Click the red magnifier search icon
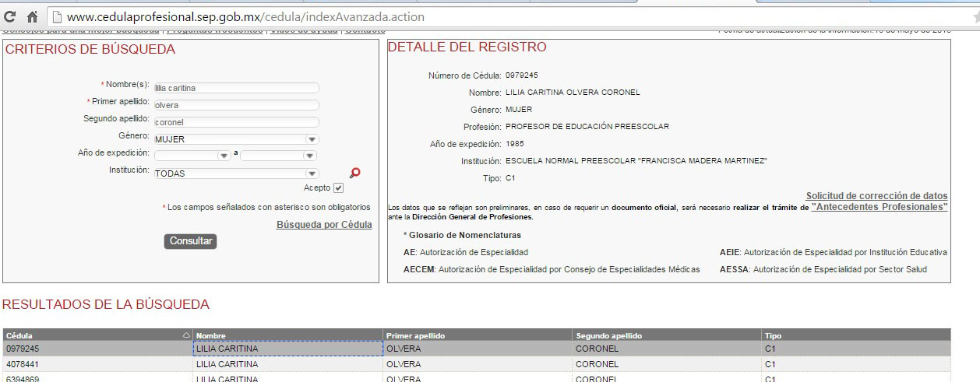The width and height of the screenshot is (980, 382). tap(355, 173)
